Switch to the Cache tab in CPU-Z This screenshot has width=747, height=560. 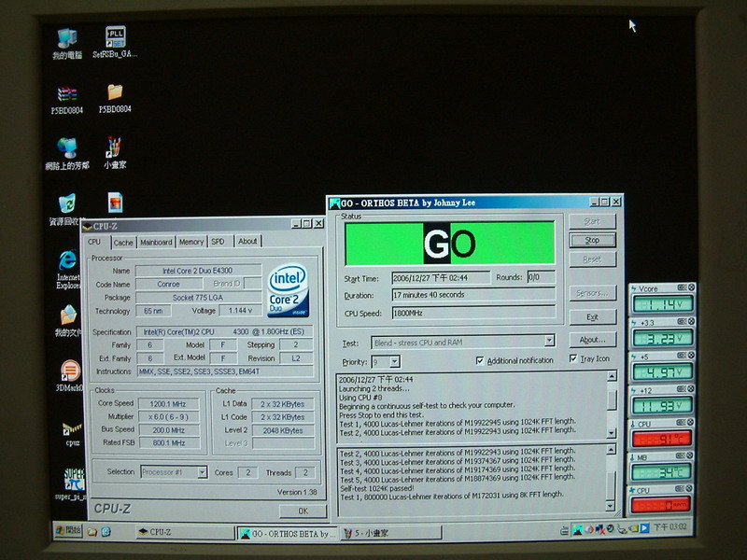(x=123, y=243)
